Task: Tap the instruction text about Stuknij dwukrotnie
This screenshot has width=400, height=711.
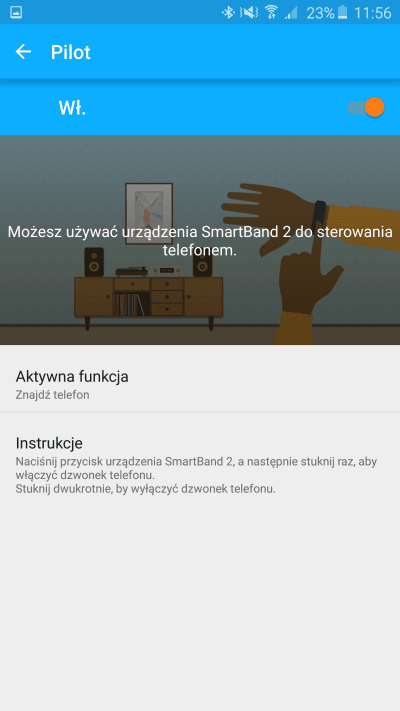Action: 145,489
